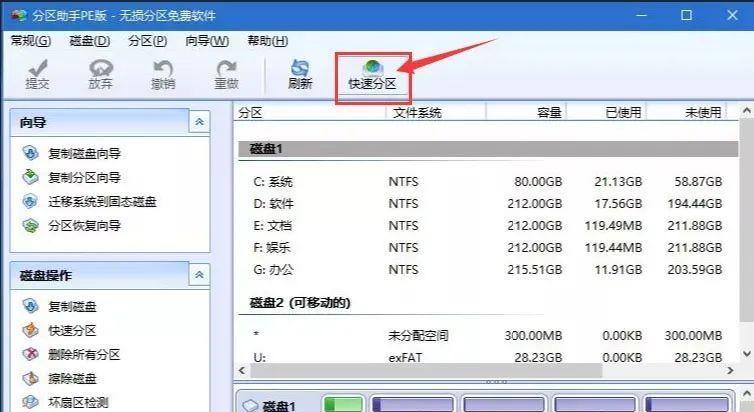Select 删除所有分区 operation
Viewport: 754px width, 412px height.
(84, 354)
